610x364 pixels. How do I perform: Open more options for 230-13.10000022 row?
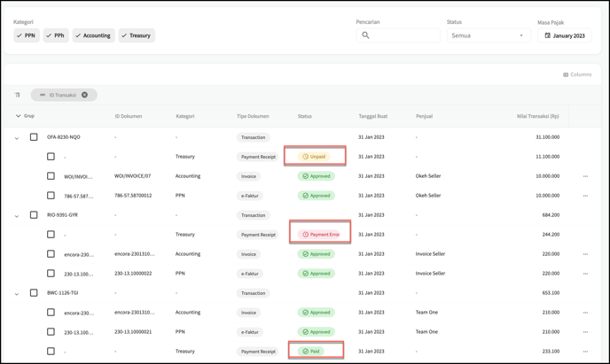[585, 274]
